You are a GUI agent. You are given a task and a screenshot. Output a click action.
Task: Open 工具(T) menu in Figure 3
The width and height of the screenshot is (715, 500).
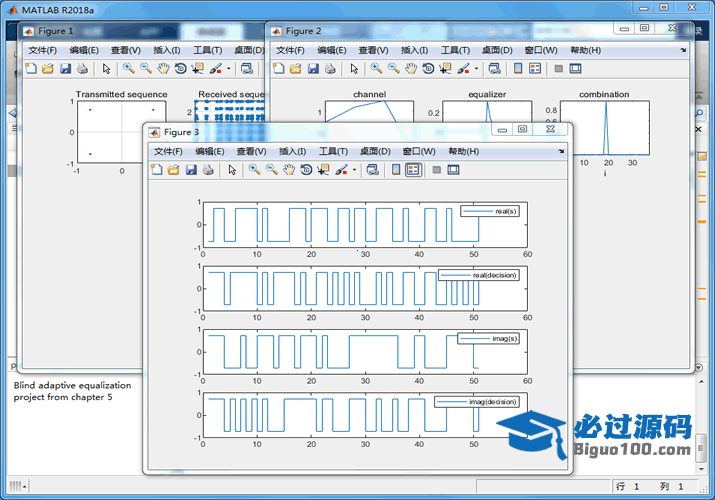pyautogui.click(x=333, y=151)
